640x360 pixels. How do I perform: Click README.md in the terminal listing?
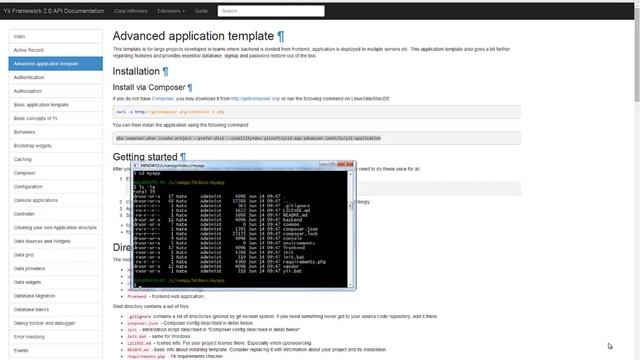pos(295,215)
